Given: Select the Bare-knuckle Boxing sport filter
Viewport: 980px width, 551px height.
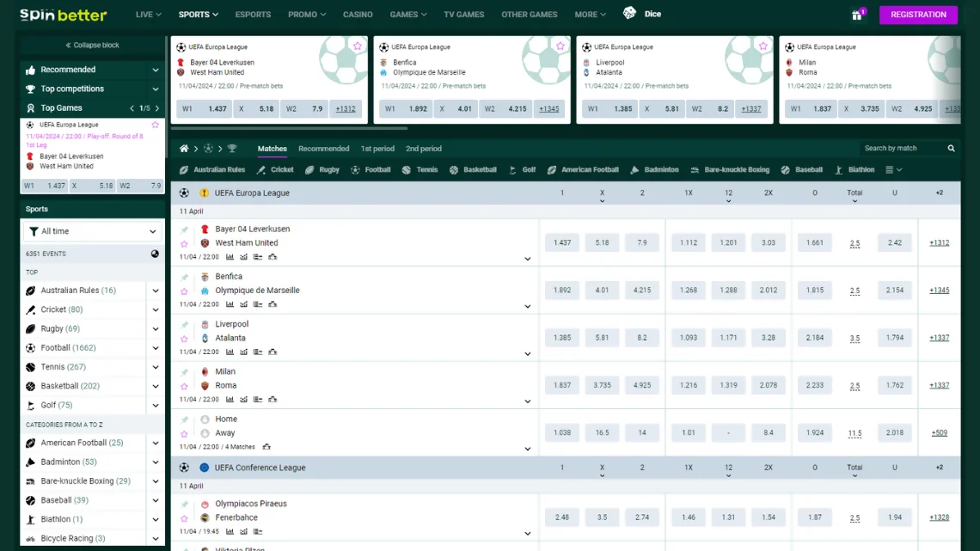Looking at the screenshot, I should pyautogui.click(x=730, y=170).
